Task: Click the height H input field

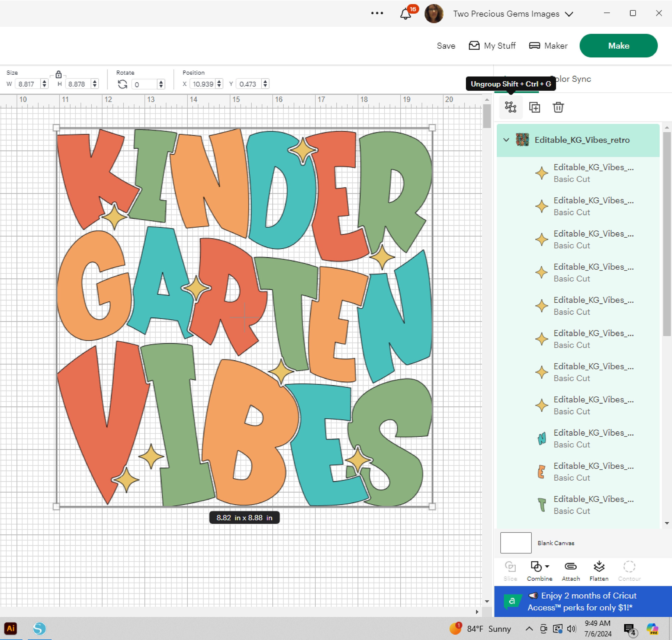Action: 78,84
